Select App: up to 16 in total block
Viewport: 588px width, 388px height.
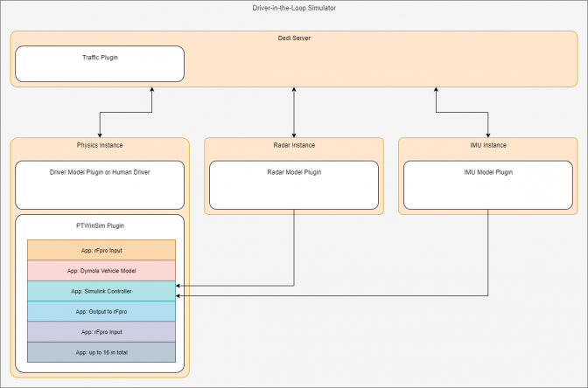(101, 352)
